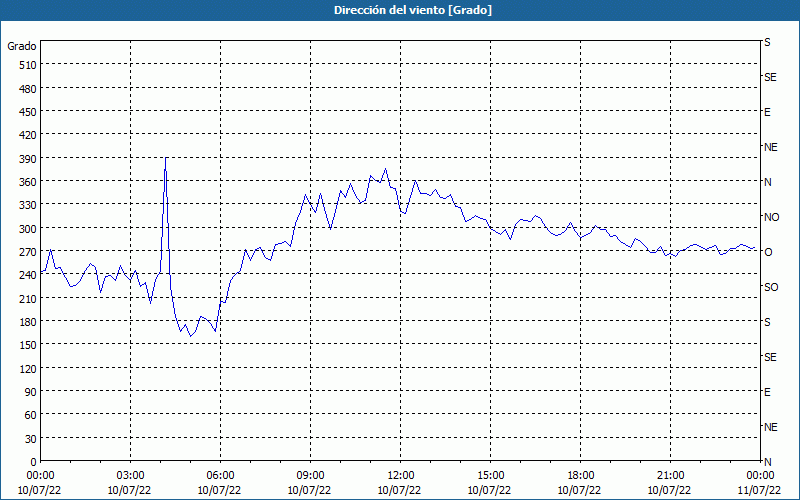The width and height of the screenshot is (800, 500).
Task: Pick the 390 degree axis label
Action: [28, 159]
